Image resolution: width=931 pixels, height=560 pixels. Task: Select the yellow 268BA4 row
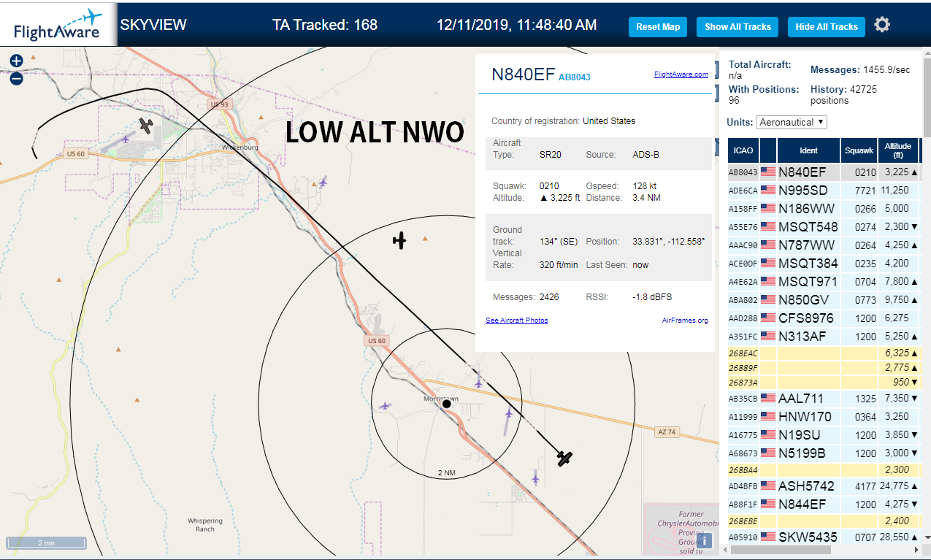coord(824,470)
